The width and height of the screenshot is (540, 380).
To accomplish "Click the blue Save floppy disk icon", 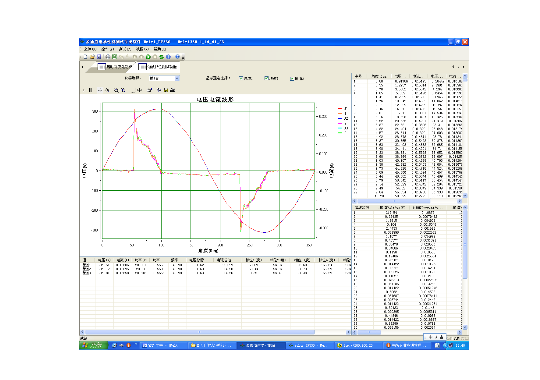I will [x=99, y=57].
